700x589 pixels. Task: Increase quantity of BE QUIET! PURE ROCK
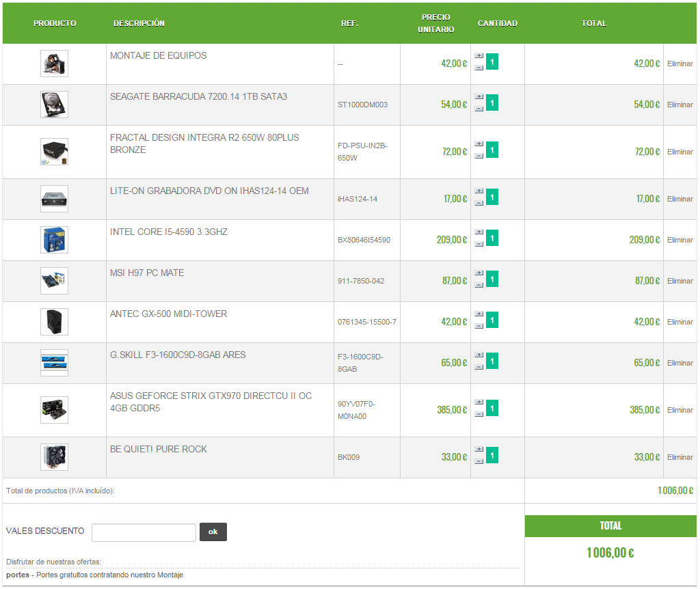[x=479, y=450]
